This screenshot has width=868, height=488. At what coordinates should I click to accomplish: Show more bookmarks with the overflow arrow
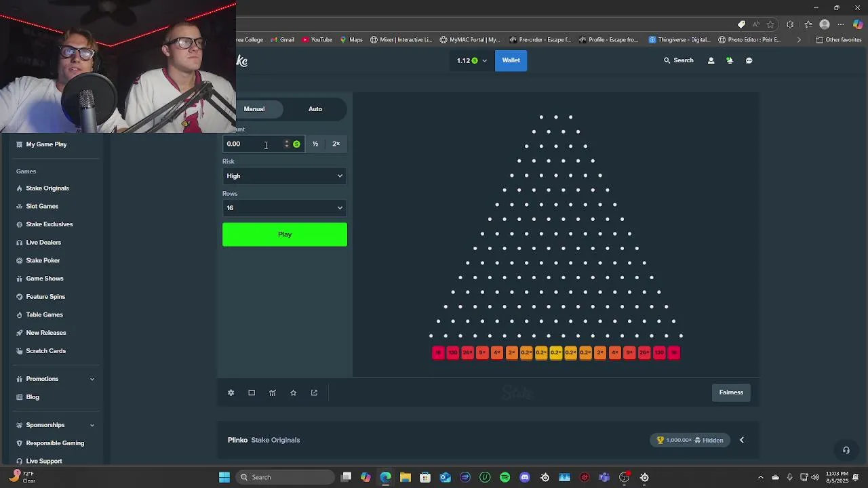798,40
